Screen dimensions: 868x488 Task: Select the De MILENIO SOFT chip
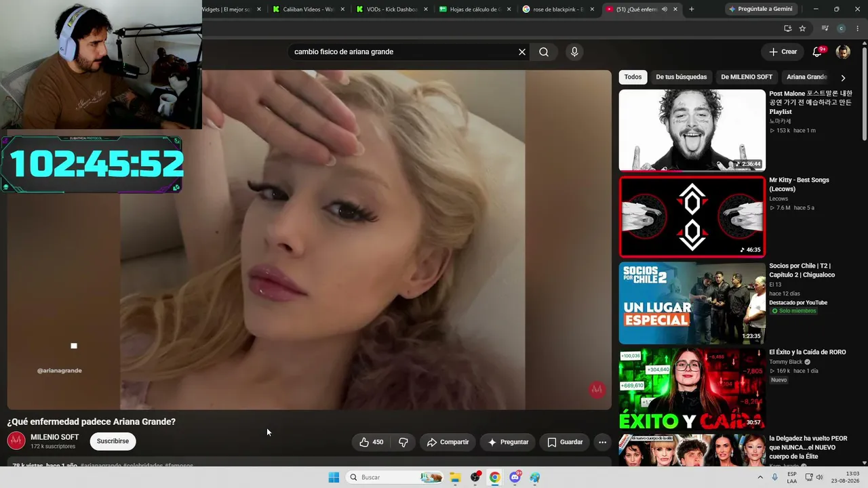[x=747, y=77]
